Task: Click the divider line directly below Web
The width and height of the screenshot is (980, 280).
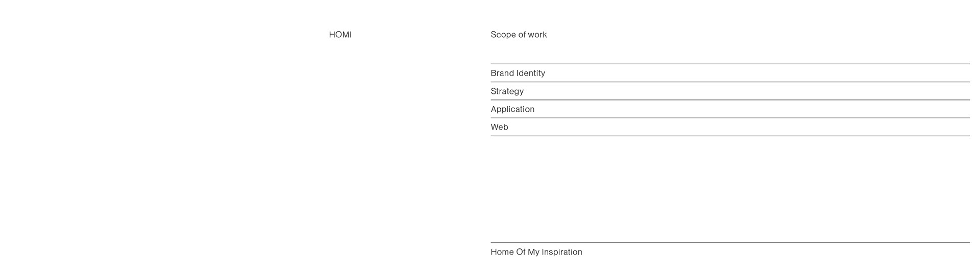Action: point(730,136)
